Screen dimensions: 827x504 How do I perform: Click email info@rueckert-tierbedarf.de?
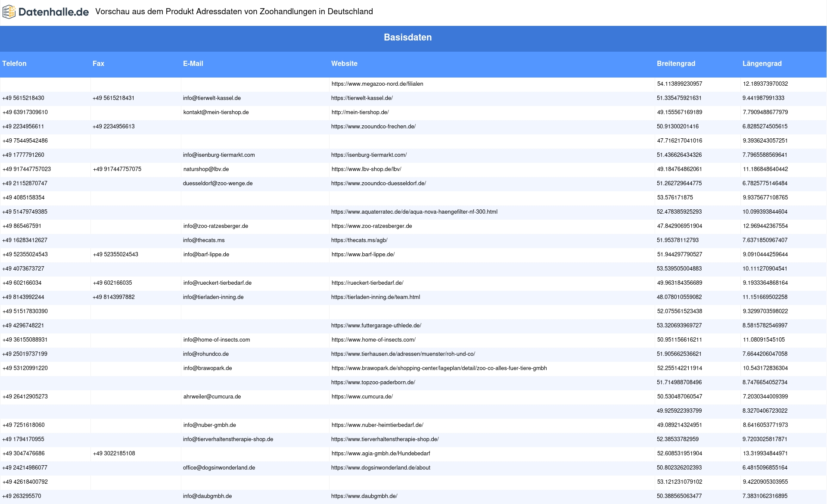tap(218, 283)
